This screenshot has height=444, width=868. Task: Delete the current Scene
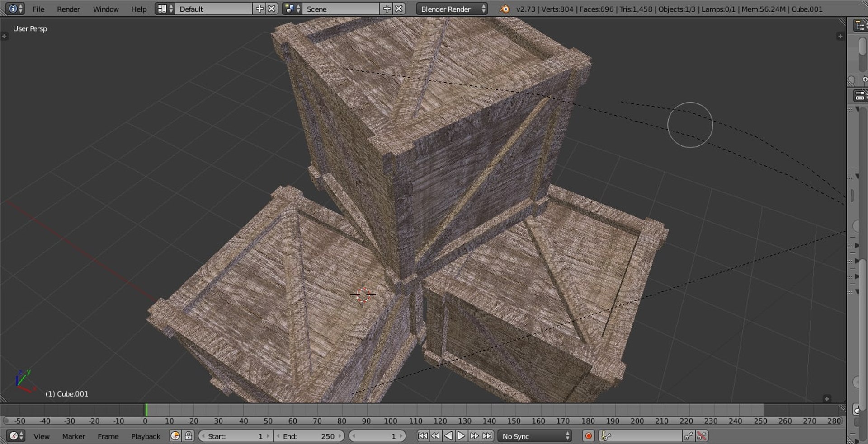[399, 9]
